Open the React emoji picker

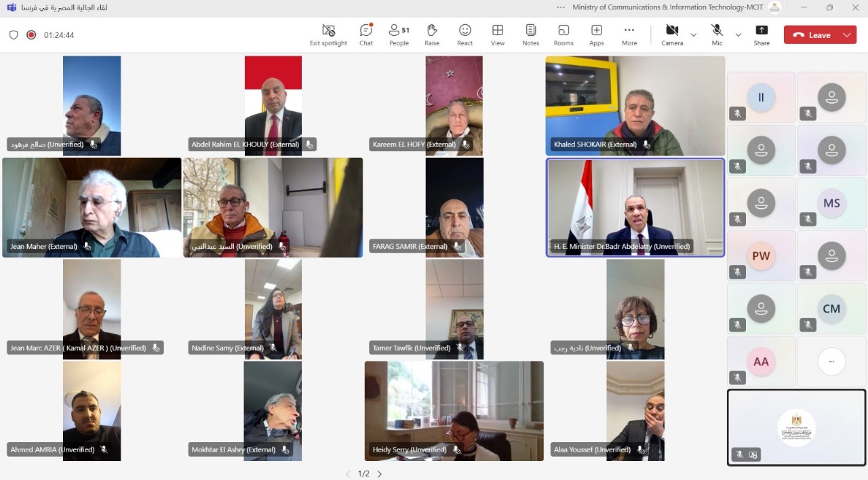coord(465,35)
